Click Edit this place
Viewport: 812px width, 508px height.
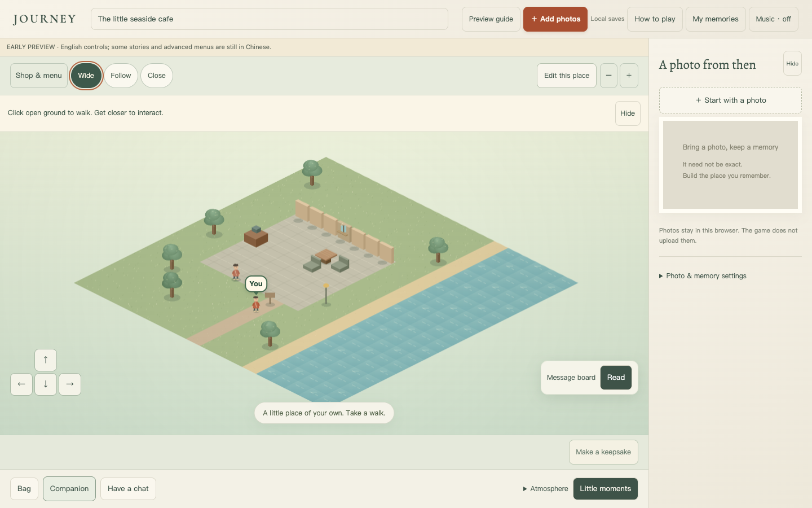[567, 76]
